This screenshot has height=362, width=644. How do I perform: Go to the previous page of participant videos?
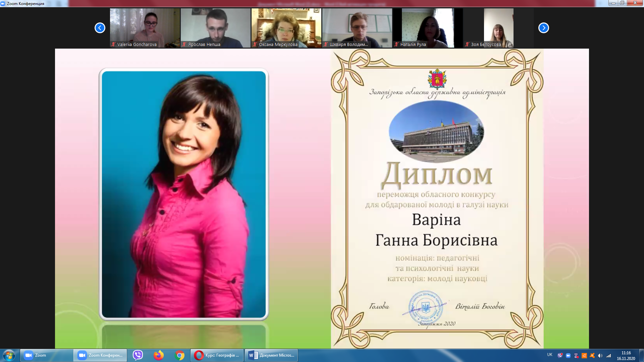tap(100, 28)
